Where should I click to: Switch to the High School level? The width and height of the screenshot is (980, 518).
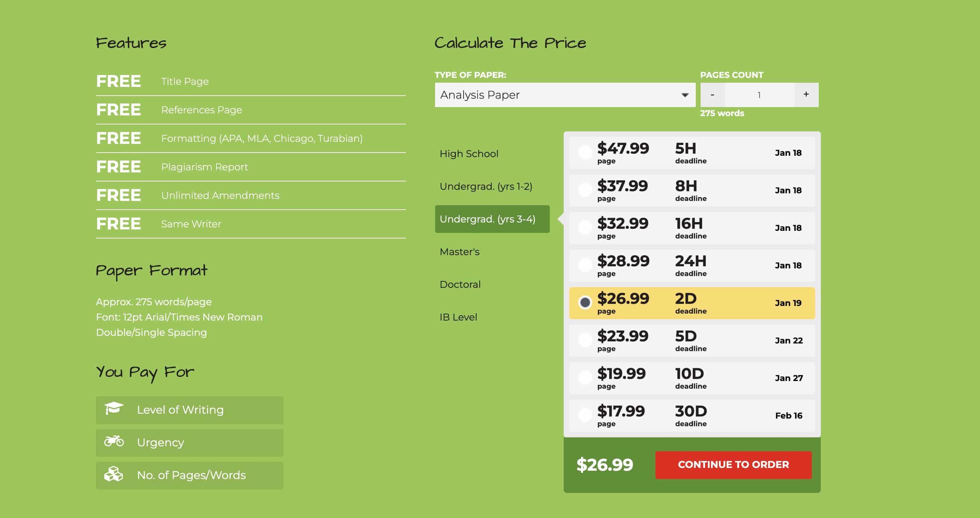469,153
